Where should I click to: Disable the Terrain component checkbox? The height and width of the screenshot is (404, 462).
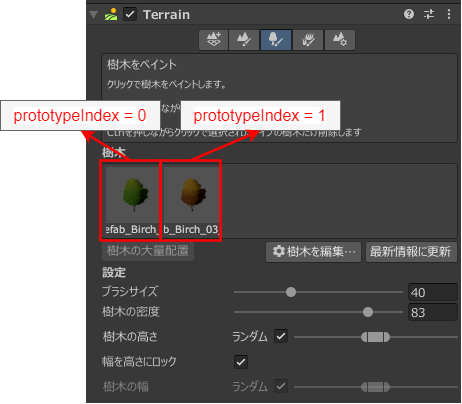pos(130,14)
